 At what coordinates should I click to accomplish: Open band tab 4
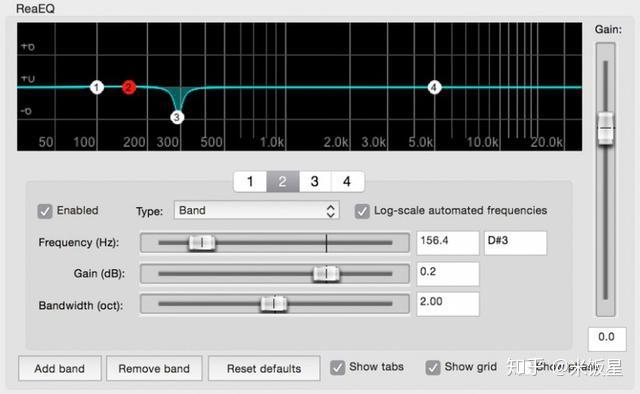click(x=347, y=181)
